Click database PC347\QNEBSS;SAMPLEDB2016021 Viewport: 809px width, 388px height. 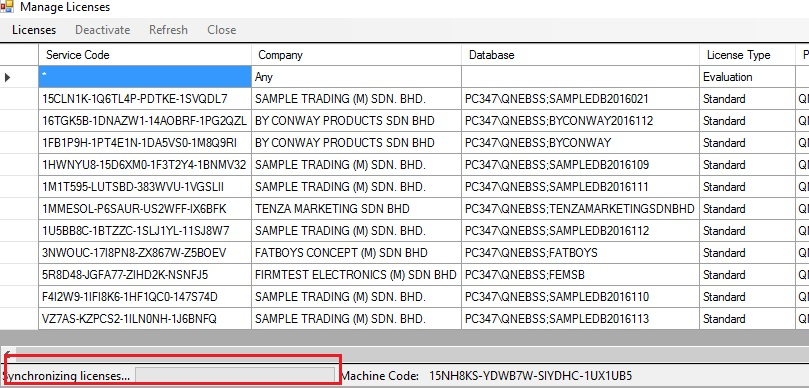coord(580,99)
